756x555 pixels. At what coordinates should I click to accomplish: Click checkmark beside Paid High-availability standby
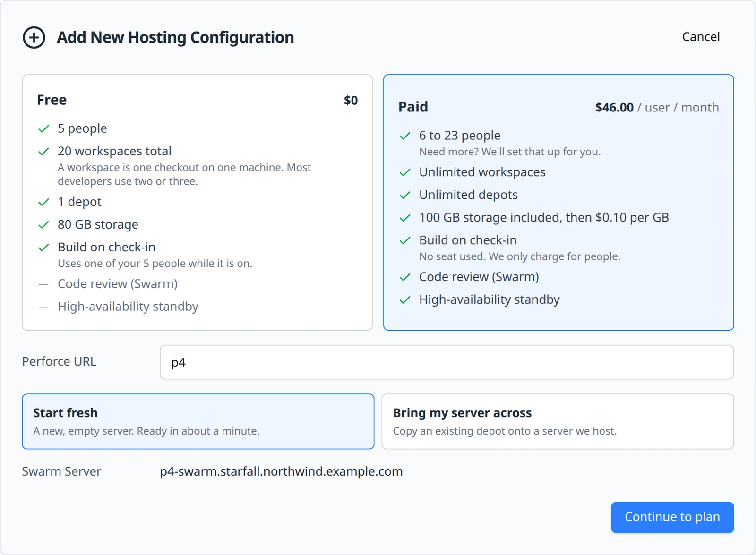click(x=405, y=300)
